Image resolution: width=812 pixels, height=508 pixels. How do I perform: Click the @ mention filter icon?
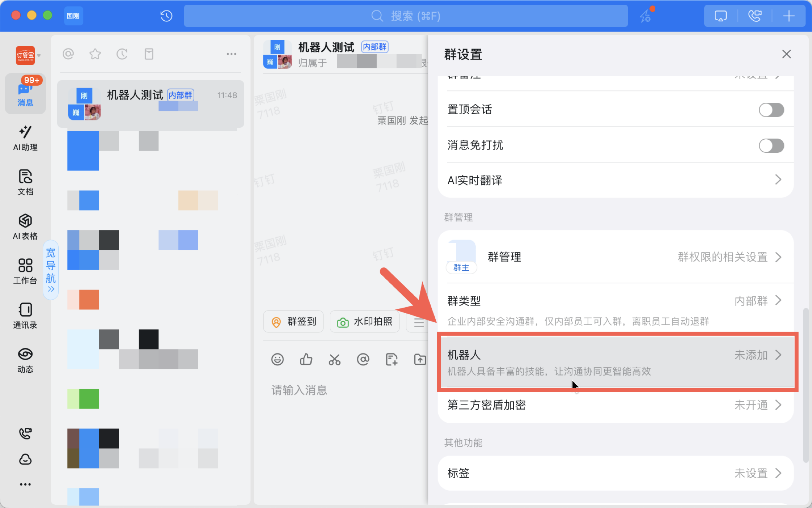pos(68,54)
